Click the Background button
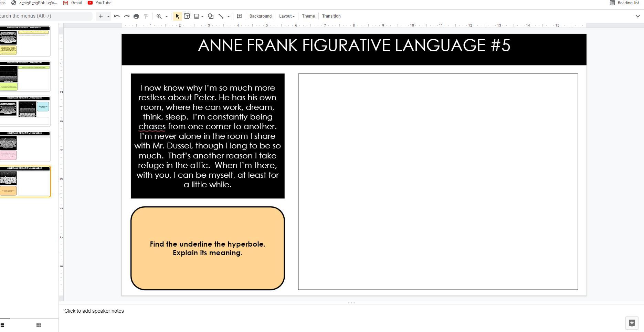644x332 pixels. [260, 16]
